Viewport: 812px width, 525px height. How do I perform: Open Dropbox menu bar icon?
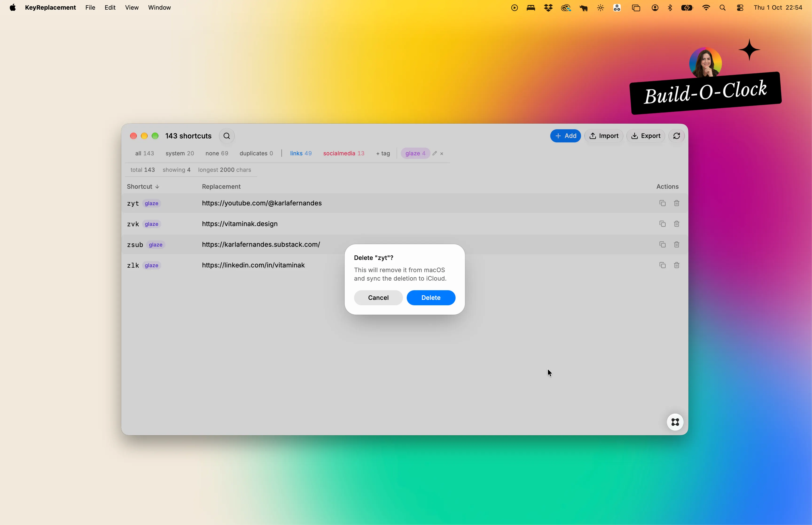click(x=548, y=8)
